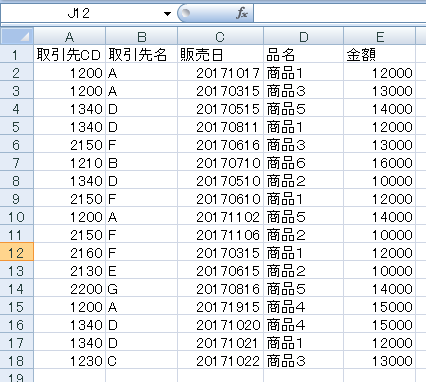This screenshot has width=426, height=382.
Task: Select cell with date 20170510
Action: tap(220, 181)
